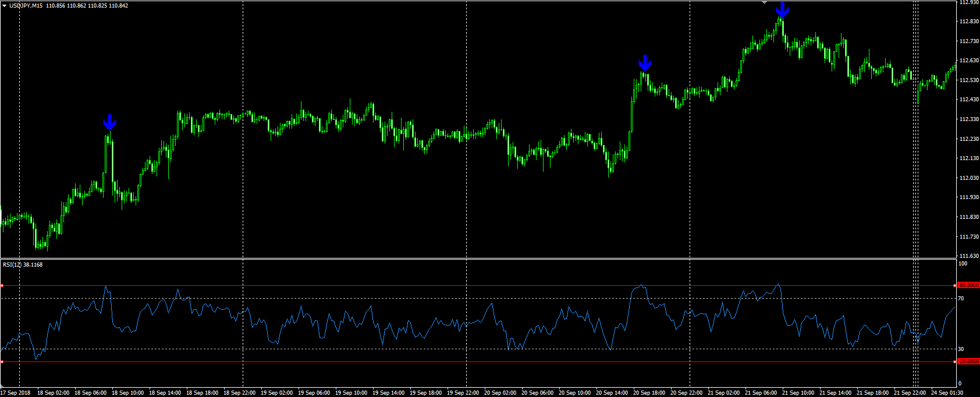Click the RSI scale value 100
The height and width of the screenshot is (397, 980).
click(x=963, y=264)
